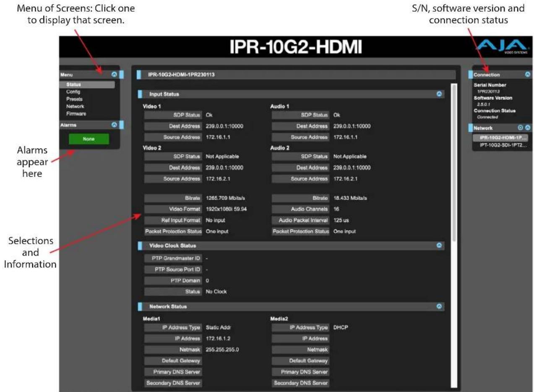Collapse the right Network panel chevron

[528, 128]
